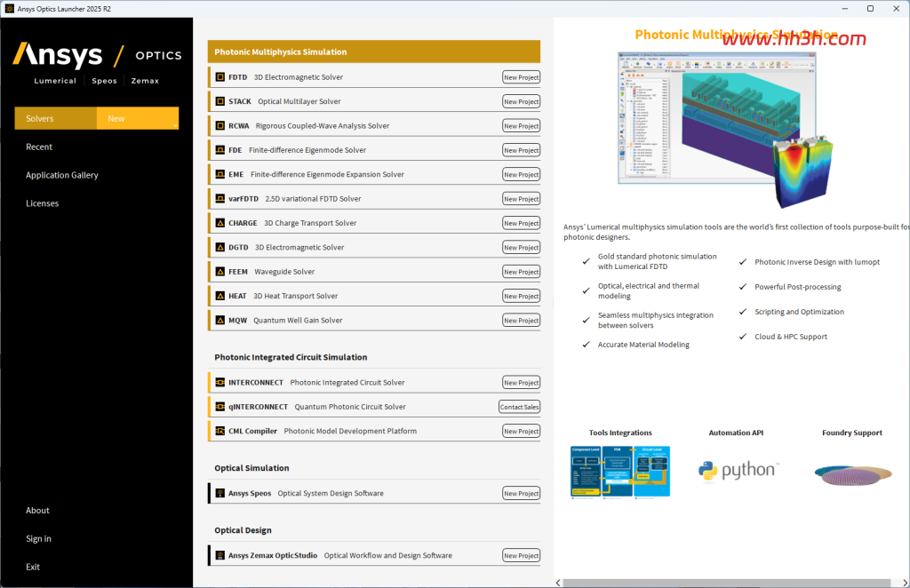910x588 pixels.
Task: Click the MQW solver icon
Action: (220, 321)
